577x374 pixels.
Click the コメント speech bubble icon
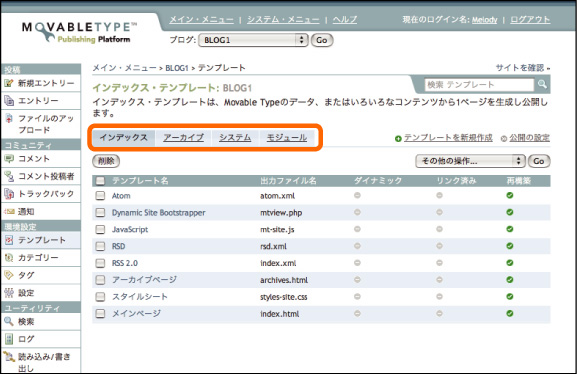pos(8,159)
